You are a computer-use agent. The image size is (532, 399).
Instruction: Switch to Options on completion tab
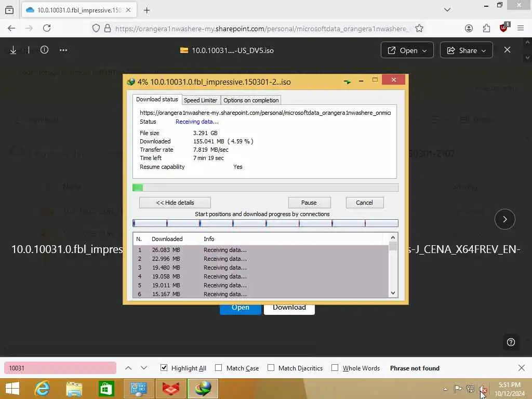point(251,100)
